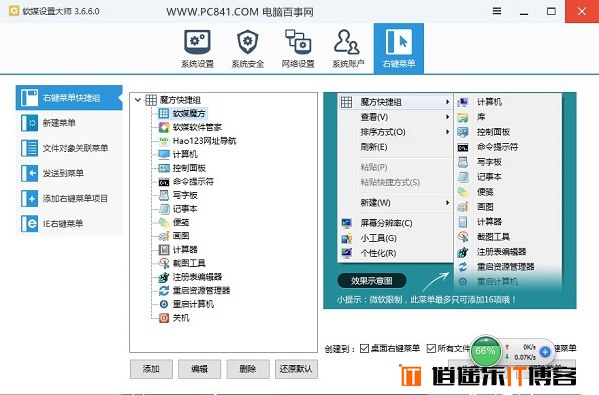The image size is (599, 395).
Task: Select 软媒魔方 text in the tree
Action: pyautogui.click(x=189, y=113)
